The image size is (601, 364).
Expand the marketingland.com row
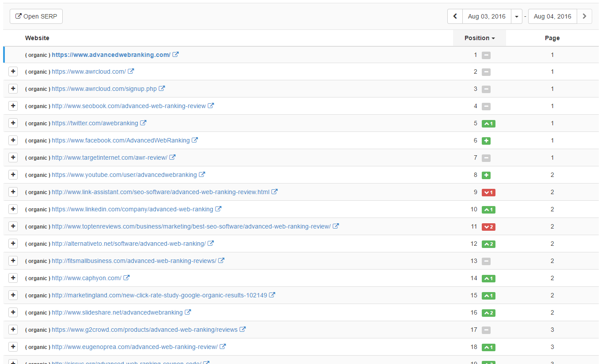tap(13, 295)
